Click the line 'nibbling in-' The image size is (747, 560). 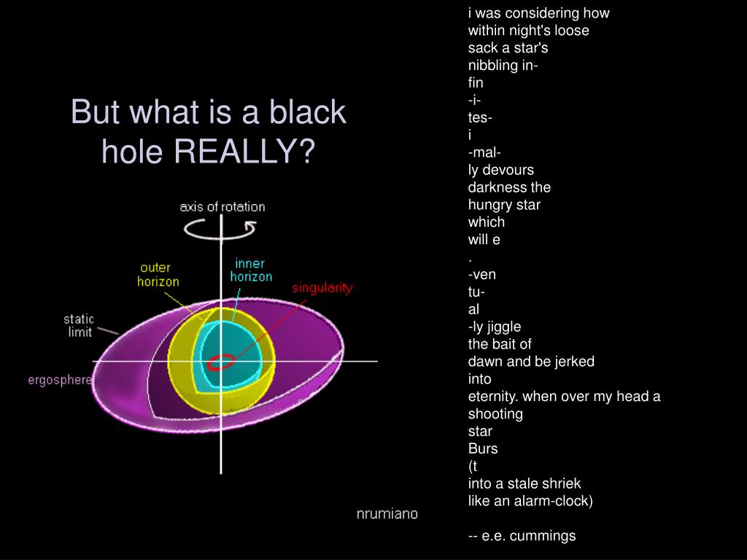503,65
